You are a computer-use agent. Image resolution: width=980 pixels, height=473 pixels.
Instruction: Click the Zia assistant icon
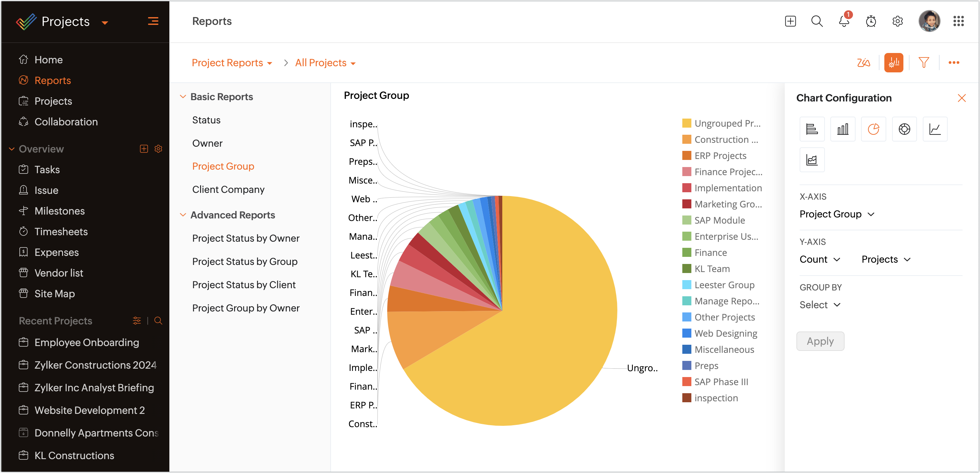tap(863, 63)
